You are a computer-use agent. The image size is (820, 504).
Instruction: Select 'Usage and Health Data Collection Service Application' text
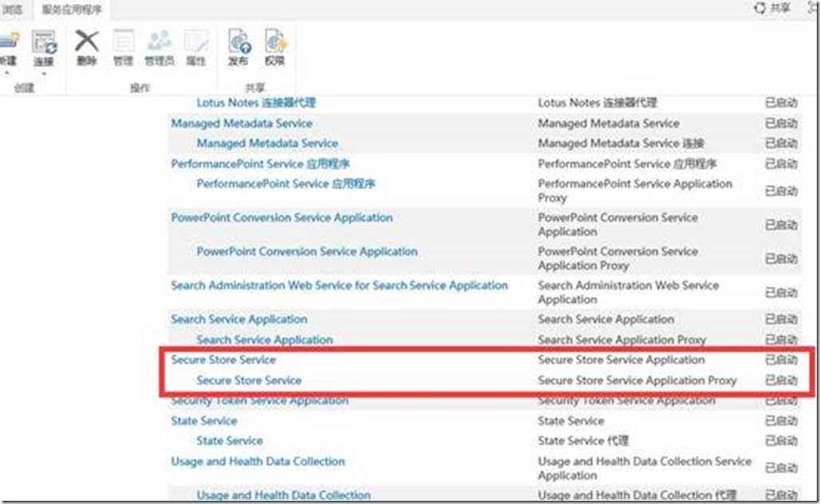pos(645,468)
